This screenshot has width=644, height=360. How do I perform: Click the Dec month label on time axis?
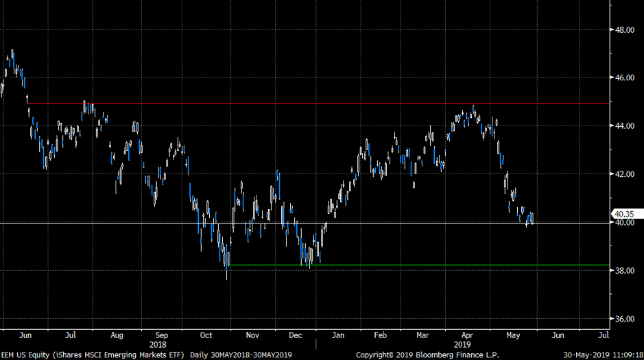click(296, 335)
